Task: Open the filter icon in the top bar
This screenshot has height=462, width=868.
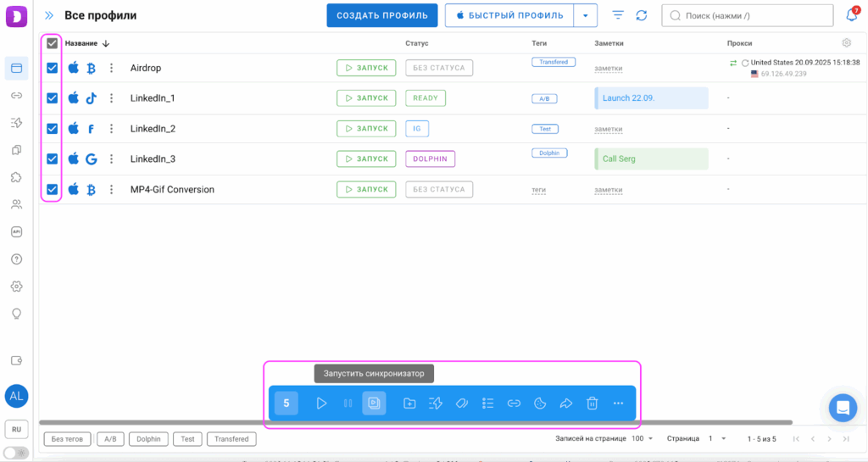Action: click(x=618, y=15)
